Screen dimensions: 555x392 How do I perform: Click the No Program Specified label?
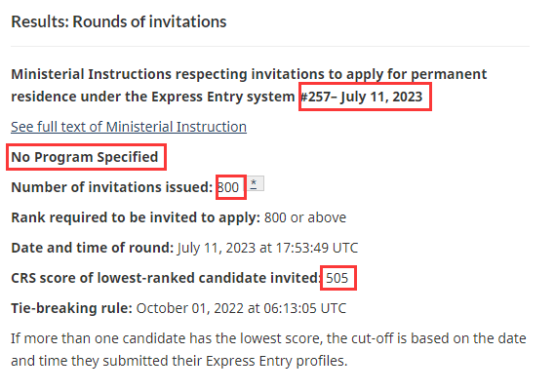pyautogui.click(x=85, y=157)
